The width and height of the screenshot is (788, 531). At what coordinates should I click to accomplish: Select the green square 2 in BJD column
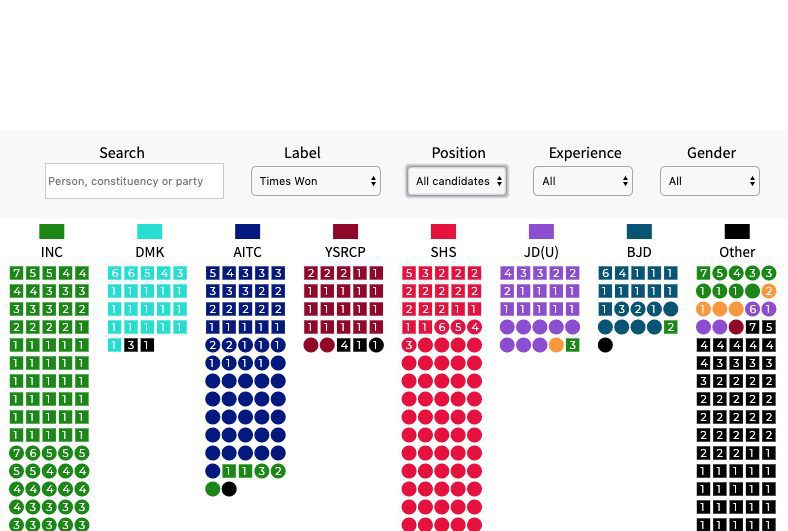(x=670, y=327)
